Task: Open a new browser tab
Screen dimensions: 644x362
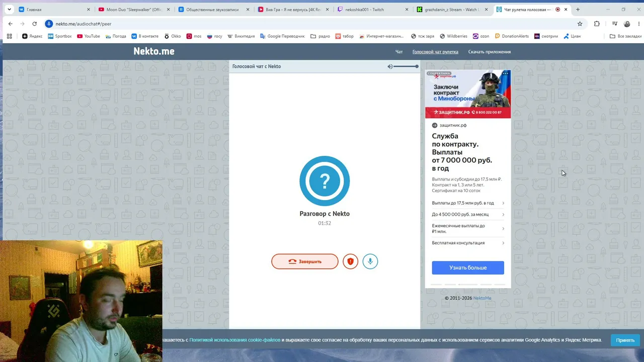Action: (578, 10)
